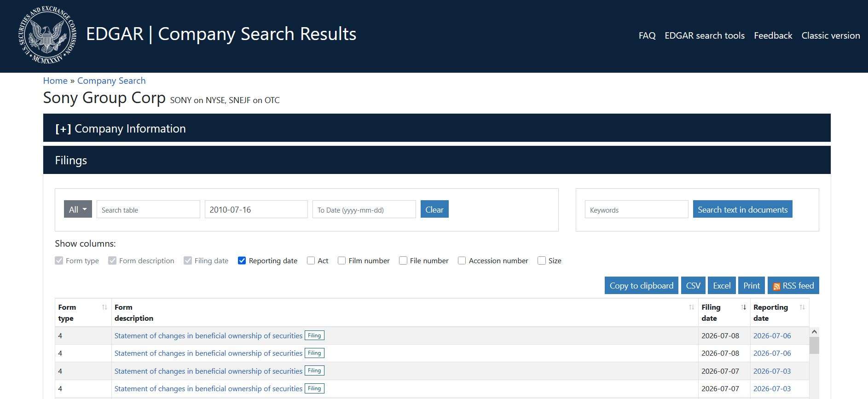This screenshot has height=399, width=868.
Task: Switch to Classic version
Action: click(x=830, y=35)
